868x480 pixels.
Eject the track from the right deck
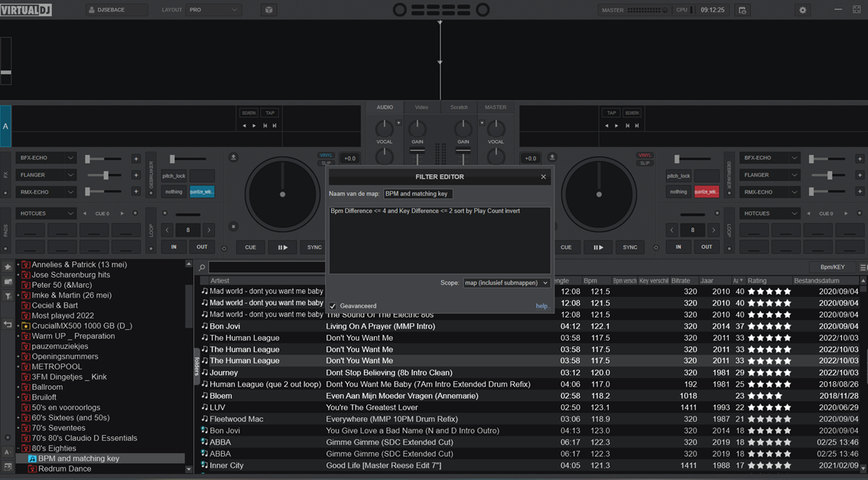(552, 158)
